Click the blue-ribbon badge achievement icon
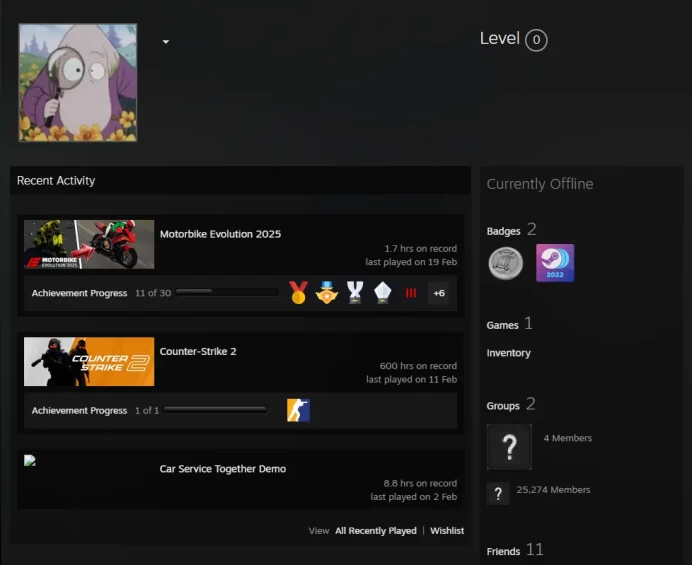The width and height of the screenshot is (692, 565). [327, 293]
